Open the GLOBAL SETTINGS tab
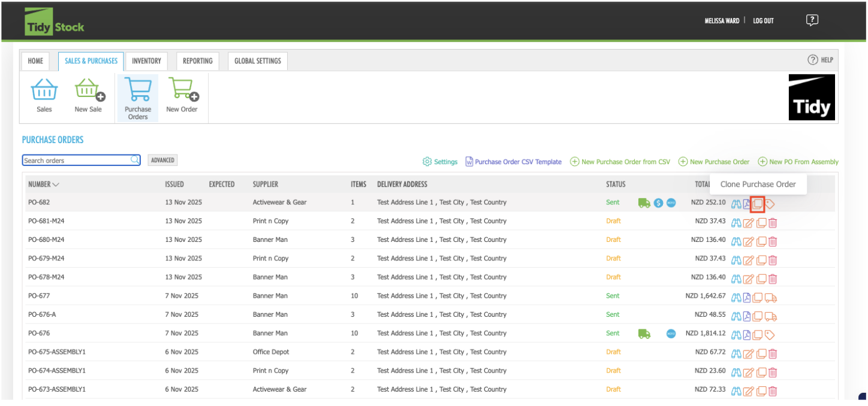Image resolution: width=868 pixels, height=406 pixels. pyautogui.click(x=258, y=61)
